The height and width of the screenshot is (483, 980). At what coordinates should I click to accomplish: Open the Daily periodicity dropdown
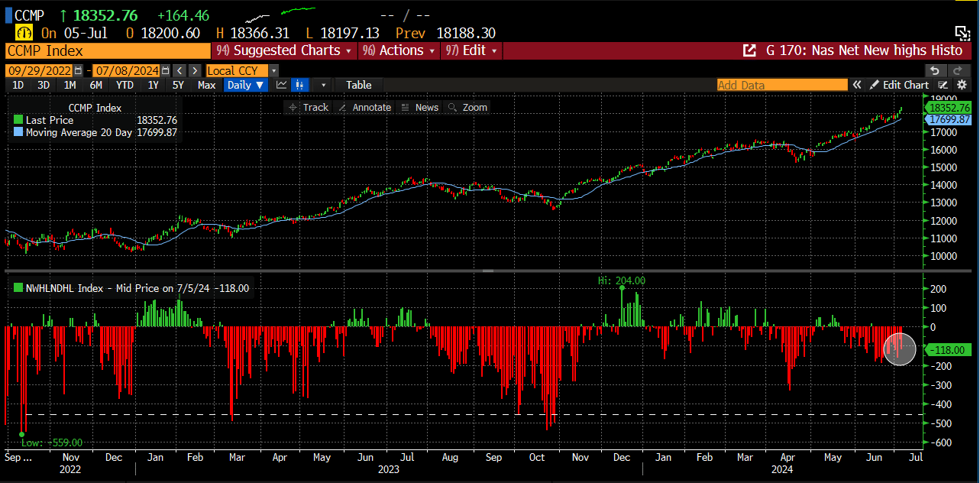tap(245, 85)
